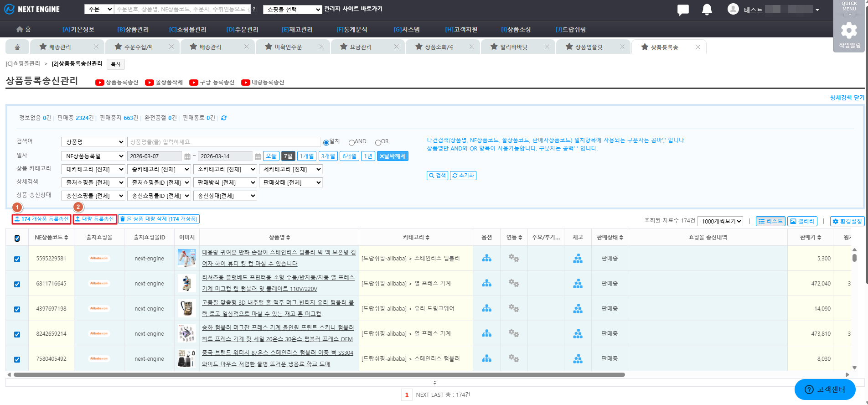Open the 1000개씩보기 page size dropdown
This screenshot has width=868, height=405.
coord(720,221)
